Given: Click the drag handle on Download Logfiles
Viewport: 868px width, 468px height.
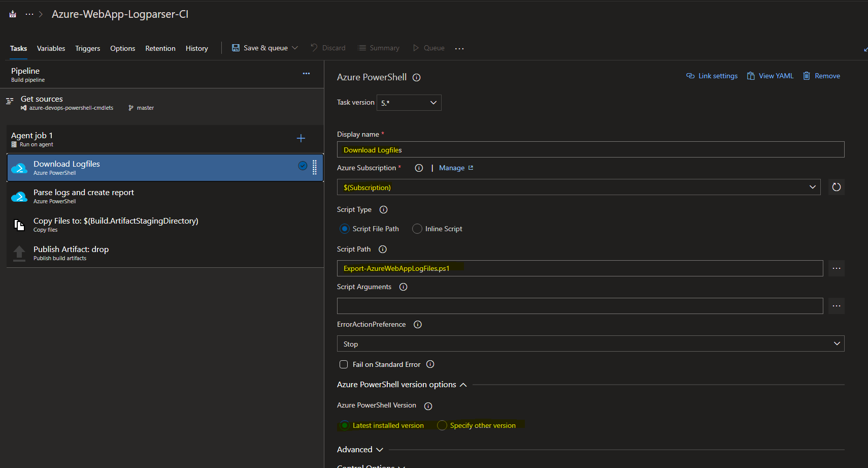Looking at the screenshot, I should click(315, 167).
